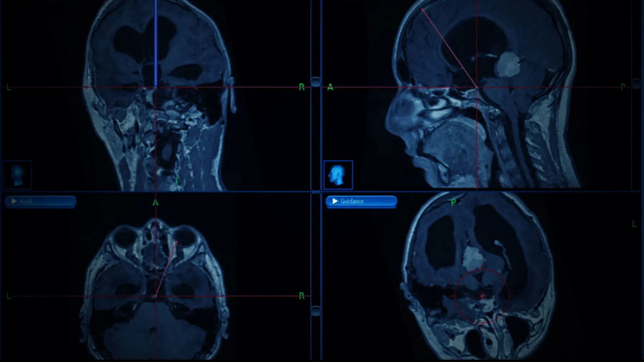
Task: Click the green R label in axial view
Action: [x=302, y=296]
